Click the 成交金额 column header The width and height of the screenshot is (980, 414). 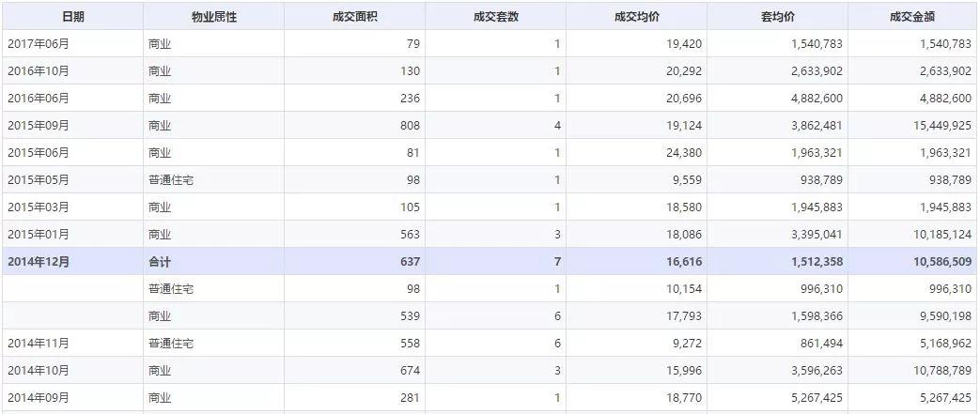[912, 17]
